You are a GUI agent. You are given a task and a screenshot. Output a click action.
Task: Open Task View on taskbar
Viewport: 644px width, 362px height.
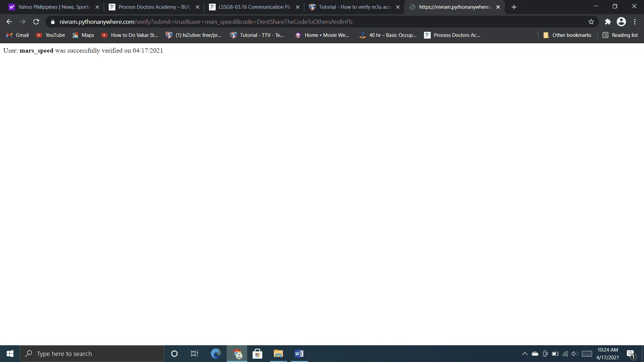coord(195,354)
